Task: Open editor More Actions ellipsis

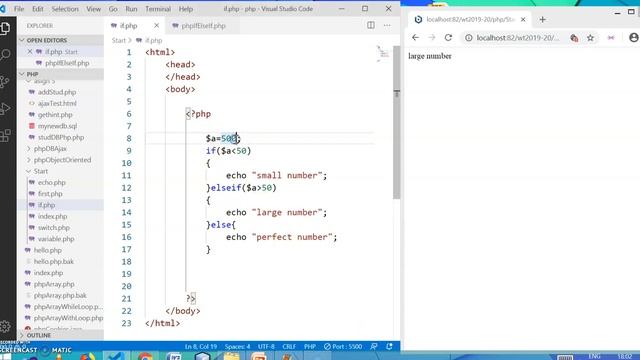Action: coord(387,25)
